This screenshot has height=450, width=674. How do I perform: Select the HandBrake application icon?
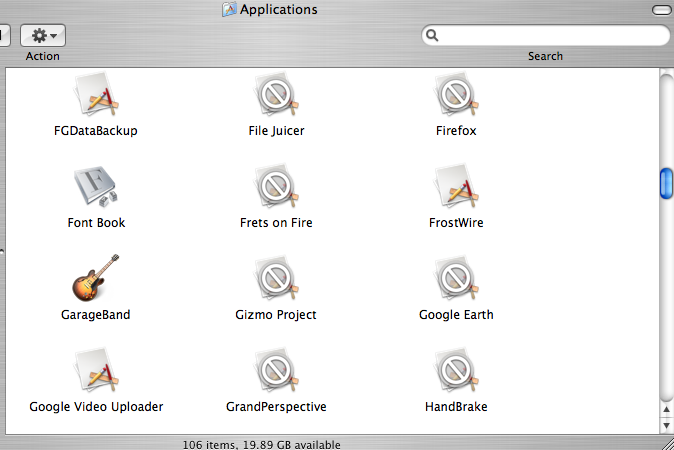[456, 370]
